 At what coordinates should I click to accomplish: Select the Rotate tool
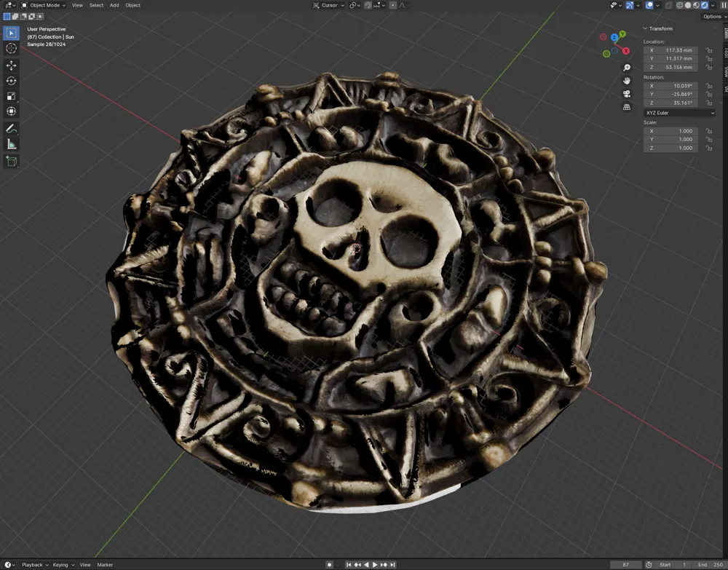point(11,80)
